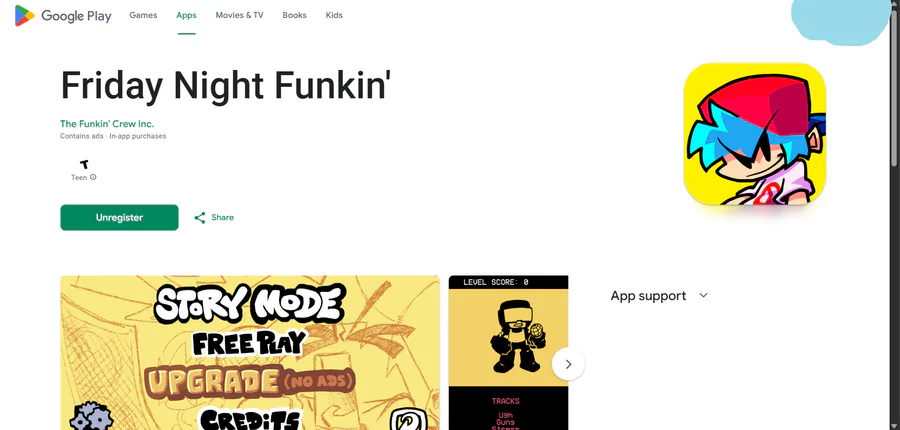Click the Teen rating info icon
Image resolution: width=900 pixels, height=430 pixels.
tap(93, 177)
